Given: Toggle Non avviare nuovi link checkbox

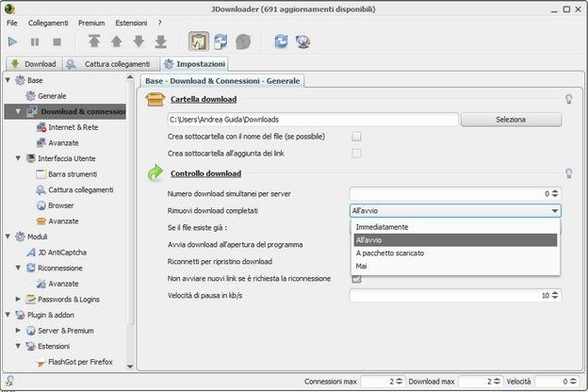Looking at the screenshot, I should (356, 279).
